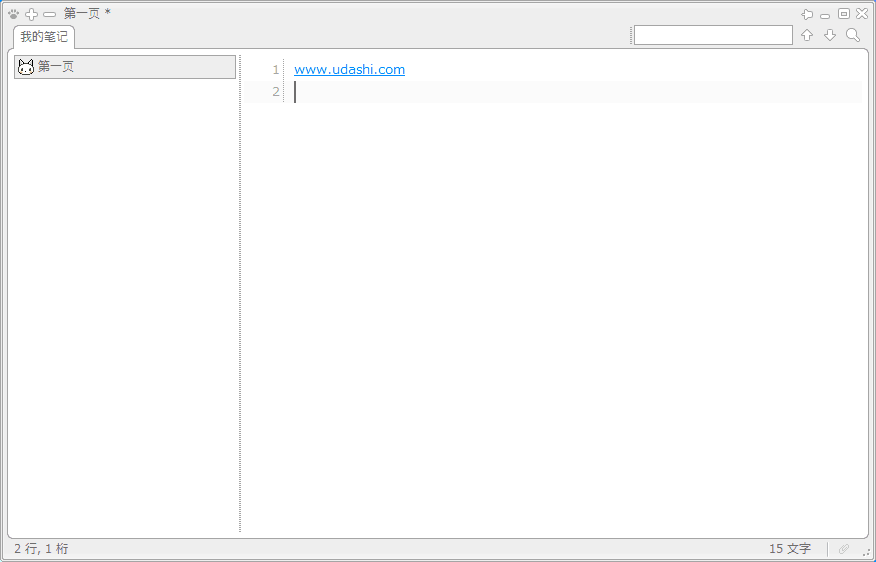Click the magnifying glass search icon

point(853,35)
